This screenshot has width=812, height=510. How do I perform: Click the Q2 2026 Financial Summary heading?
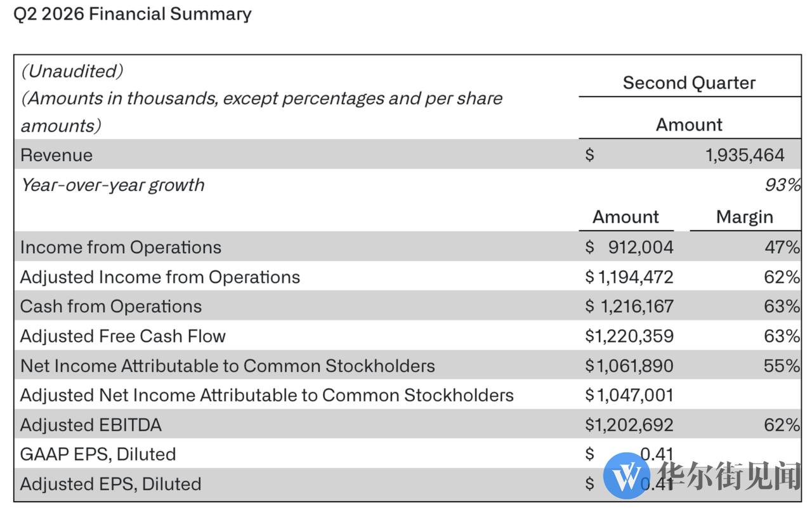133,14
